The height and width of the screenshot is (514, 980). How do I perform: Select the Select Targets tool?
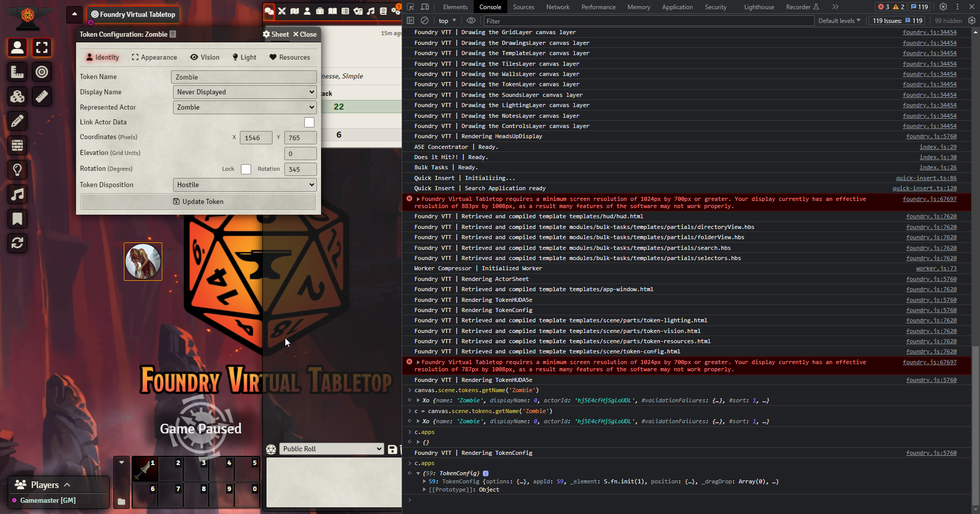[x=42, y=72]
